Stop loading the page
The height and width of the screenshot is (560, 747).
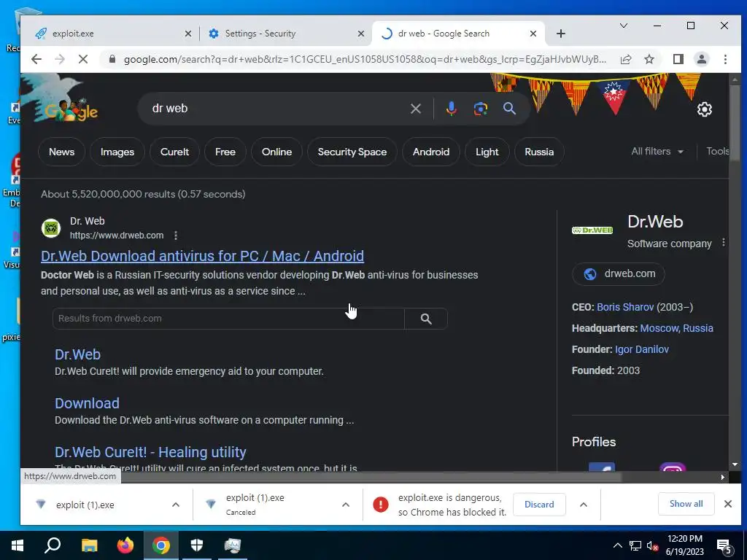click(x=83, y=59)
